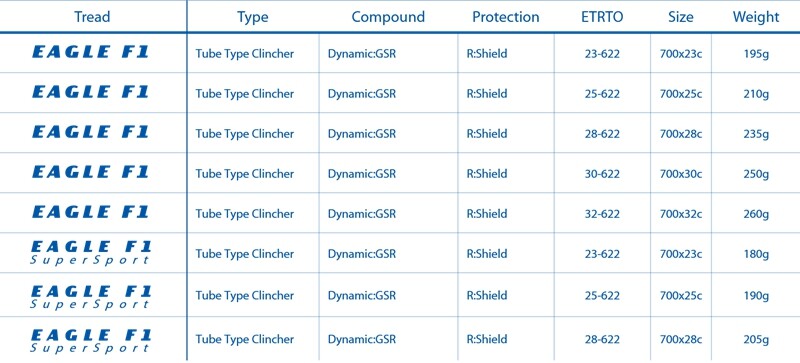
Task: Click the 700x32c size cell
Action: [x=681, y=214]
